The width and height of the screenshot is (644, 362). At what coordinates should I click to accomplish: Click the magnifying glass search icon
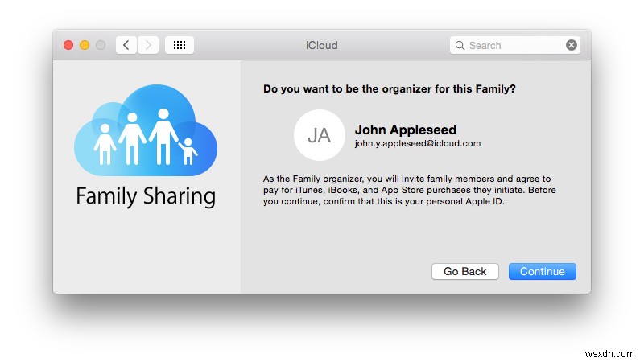(x=460, y=46)
